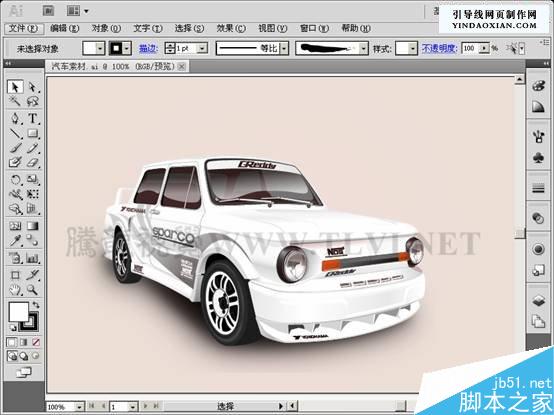This screenshot has width=554, height=415.
Task: Open the Symbols panel (club icon)
Action: [x=538, y=158]
